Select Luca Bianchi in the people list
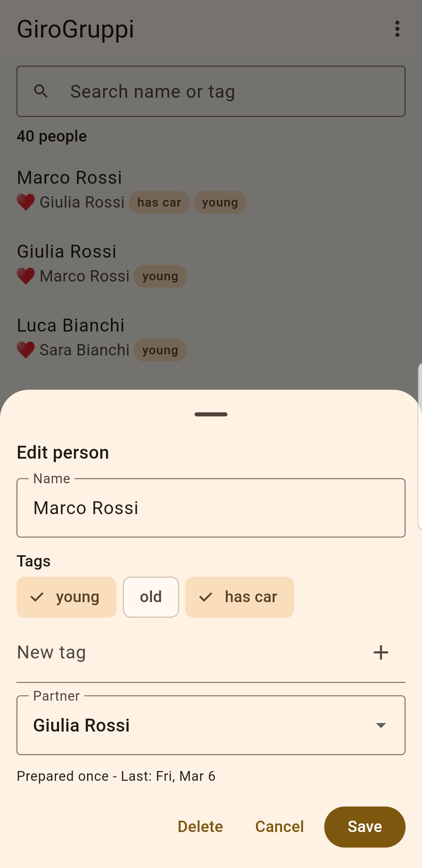 pos(211,338)
